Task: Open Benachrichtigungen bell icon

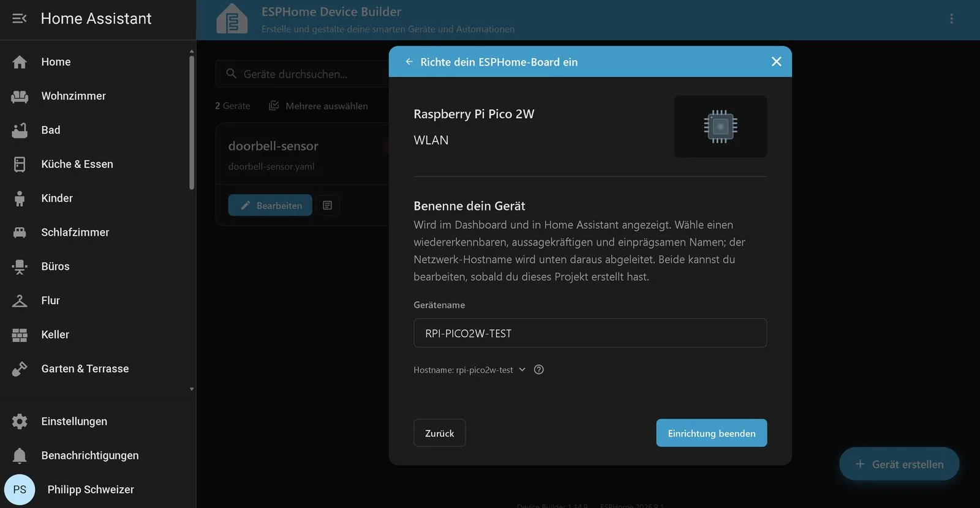Action: tap(20, 455)
